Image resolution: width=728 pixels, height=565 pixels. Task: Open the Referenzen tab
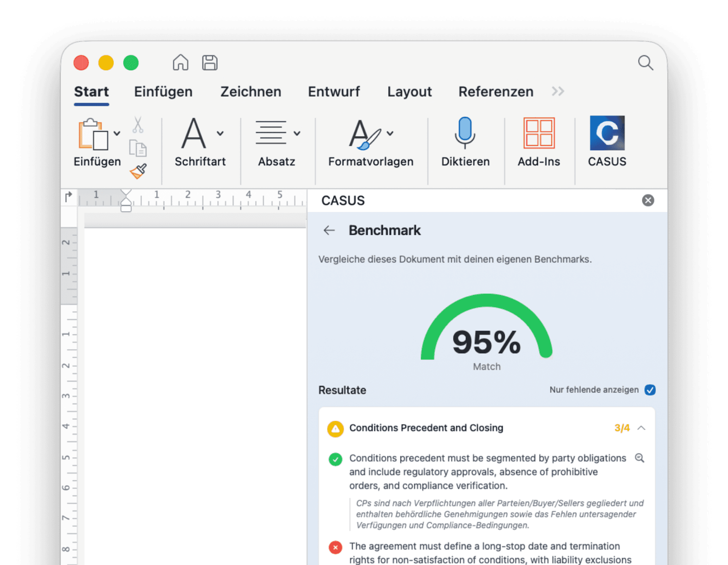[496, 92]
